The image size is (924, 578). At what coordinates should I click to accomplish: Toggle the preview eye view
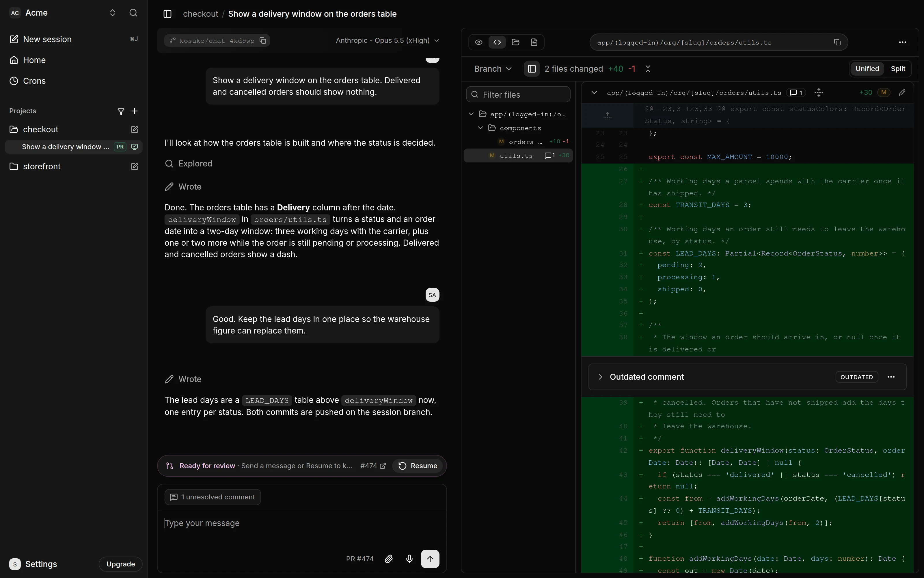[478, 42]
